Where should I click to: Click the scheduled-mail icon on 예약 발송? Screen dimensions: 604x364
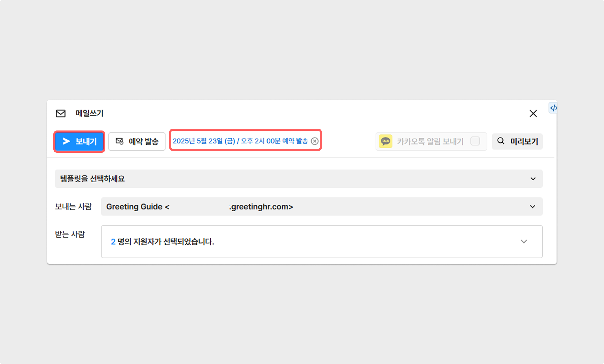click(x=119, y=141)
